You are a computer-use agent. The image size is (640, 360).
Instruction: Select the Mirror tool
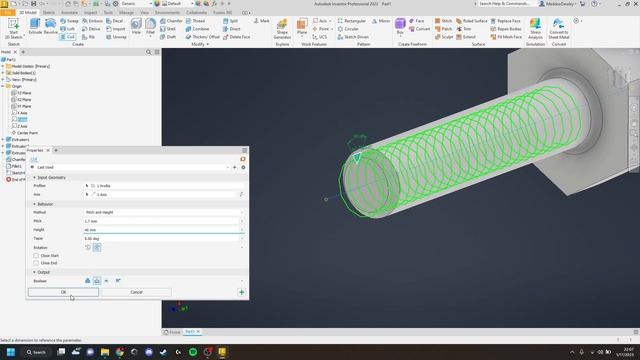pos(381,21)
